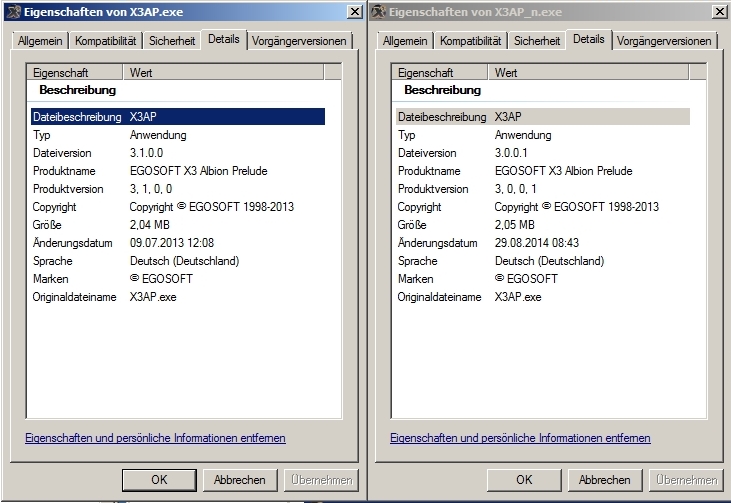Select Dateibeschreibung row in X3AP_n.exe window

(543, 117)
